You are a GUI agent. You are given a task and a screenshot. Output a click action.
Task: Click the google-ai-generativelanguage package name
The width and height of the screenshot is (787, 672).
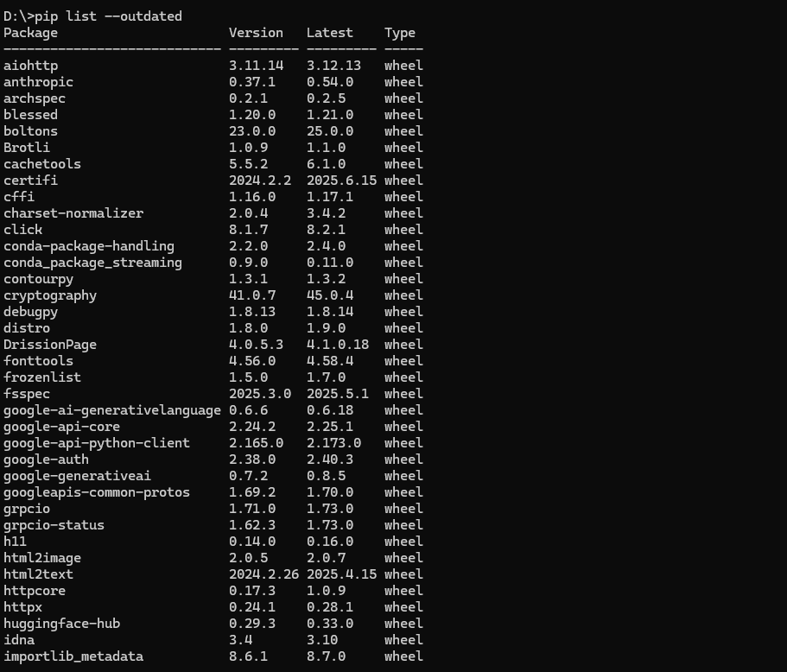coord(112,410)
